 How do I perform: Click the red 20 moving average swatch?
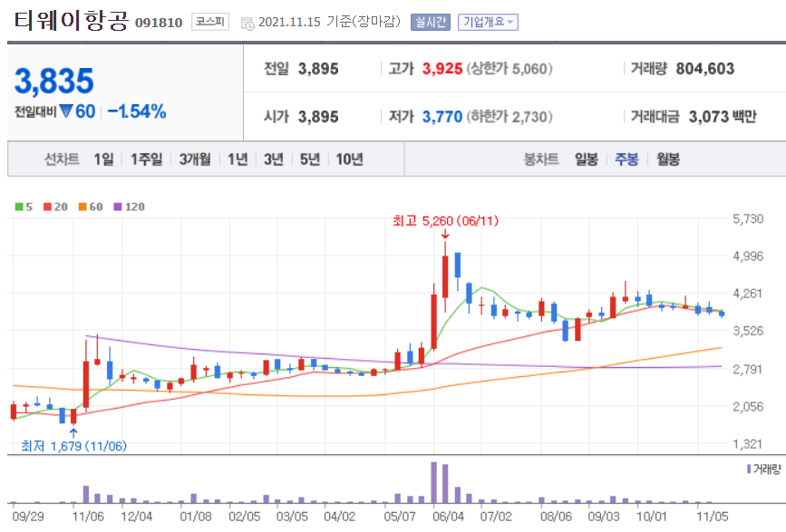pos(48,207)
